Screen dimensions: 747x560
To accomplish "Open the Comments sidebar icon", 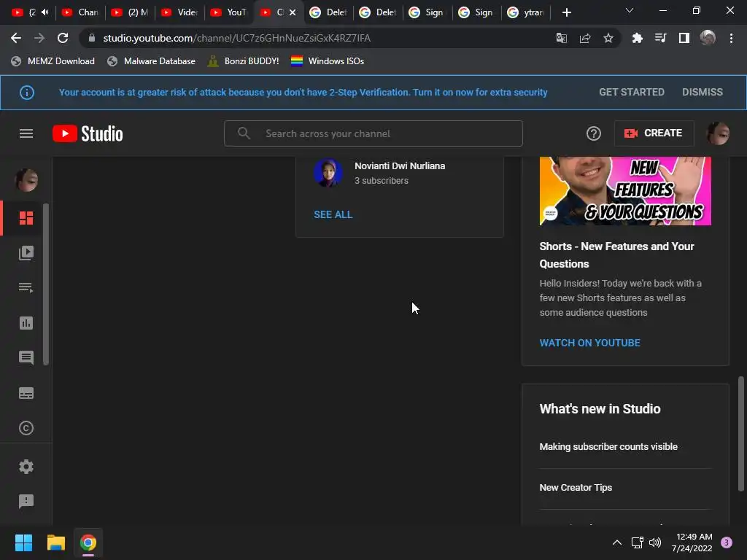I will pos(26,357).
